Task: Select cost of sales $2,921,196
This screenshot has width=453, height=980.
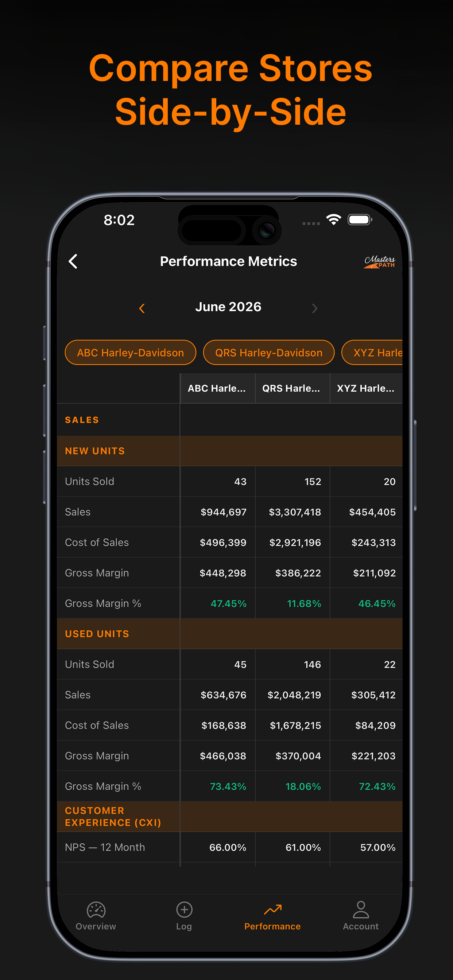Action: click(295, 542)
